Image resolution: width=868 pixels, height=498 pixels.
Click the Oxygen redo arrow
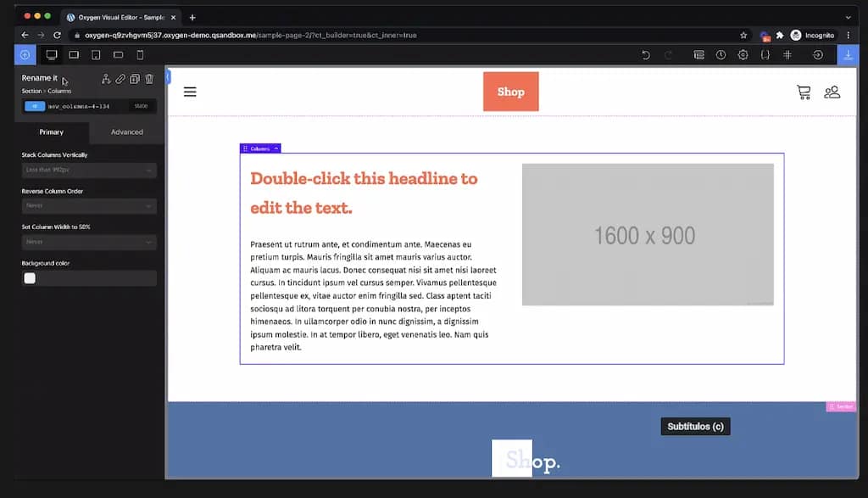(x=668, y=55)
